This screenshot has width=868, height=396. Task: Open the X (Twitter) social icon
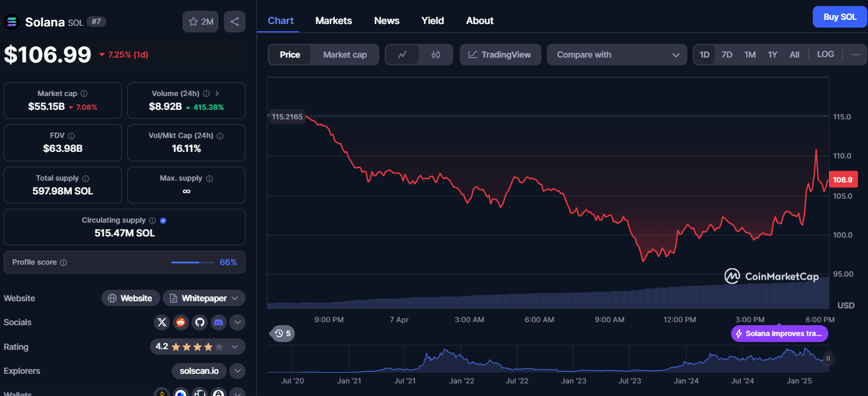pos(161,323)
